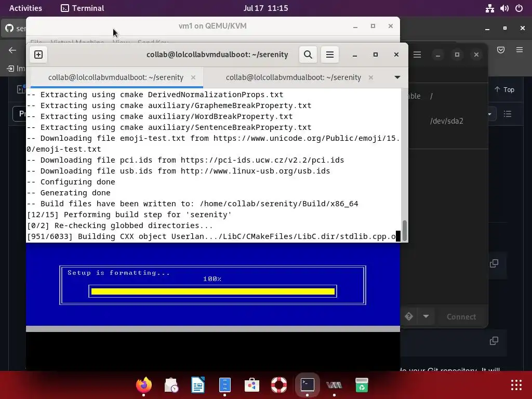Click the network status icon in top bar
This screenshot has height=399, width=532.
489,8
